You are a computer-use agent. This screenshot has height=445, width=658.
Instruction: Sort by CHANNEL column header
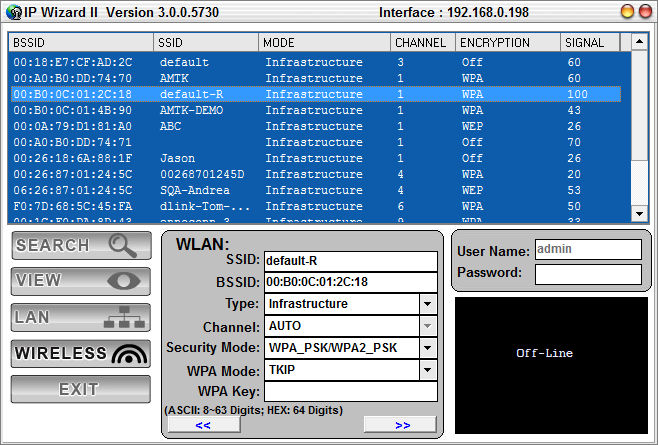pyautogui.click(x=423, y=42)
